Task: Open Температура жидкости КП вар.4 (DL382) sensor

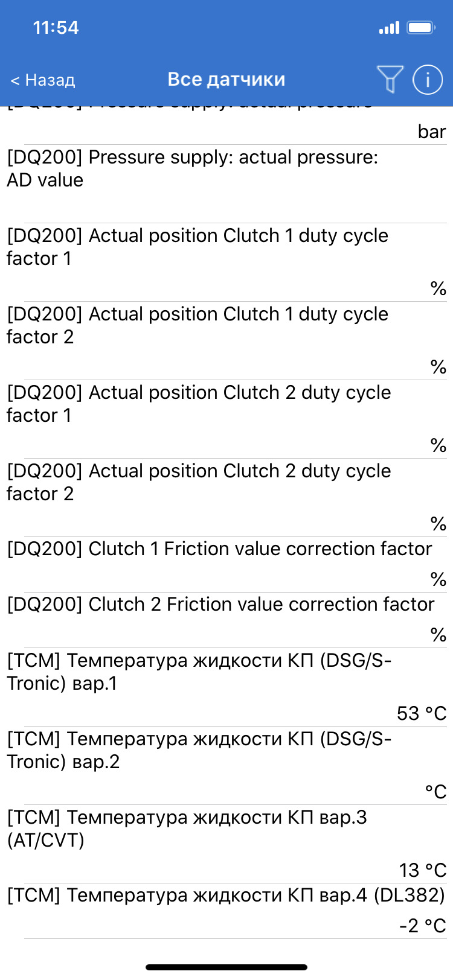Action: [226, 911]
